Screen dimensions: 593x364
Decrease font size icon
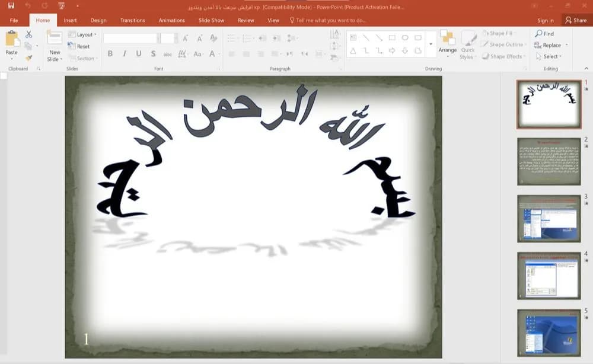[x=199, y=38]
